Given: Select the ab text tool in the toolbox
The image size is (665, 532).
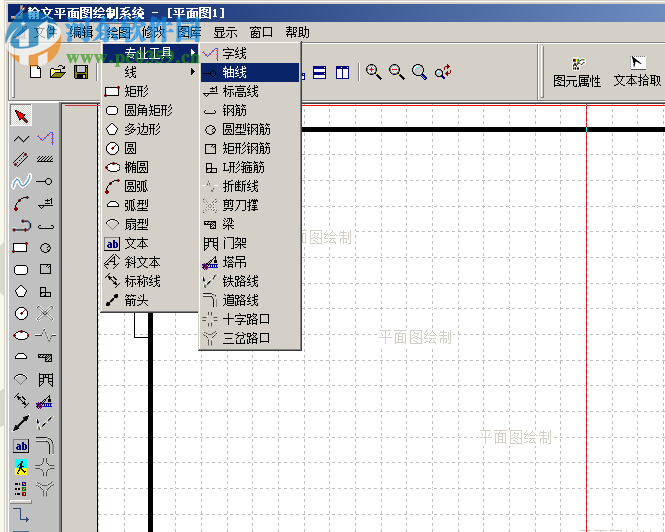Looking at the screenshot, I should click(x=21, y=446).
